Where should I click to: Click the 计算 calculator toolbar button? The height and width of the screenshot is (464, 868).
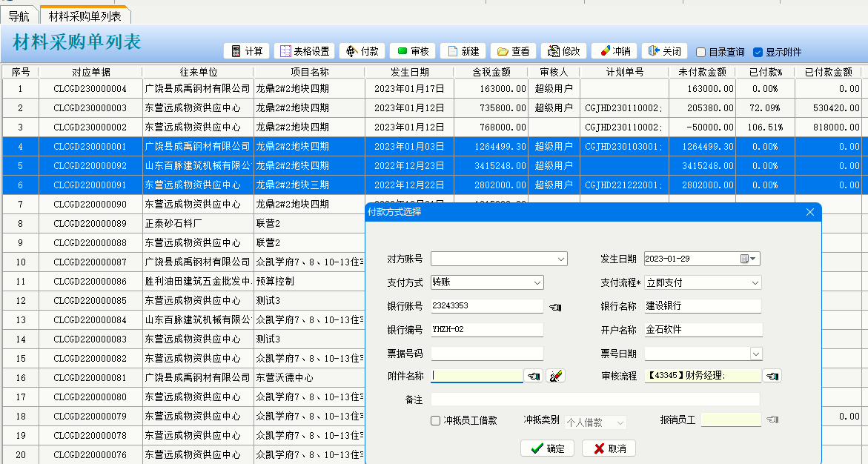point(247,51)
